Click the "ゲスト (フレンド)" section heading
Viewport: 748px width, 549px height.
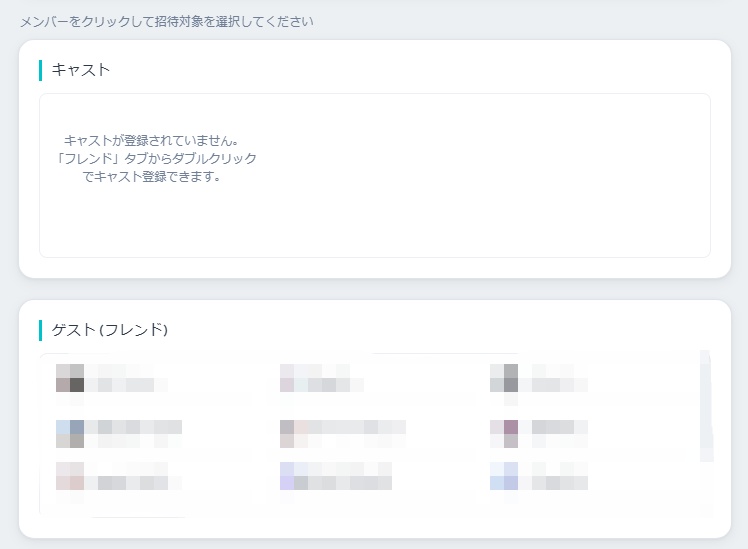pos(110,330)
